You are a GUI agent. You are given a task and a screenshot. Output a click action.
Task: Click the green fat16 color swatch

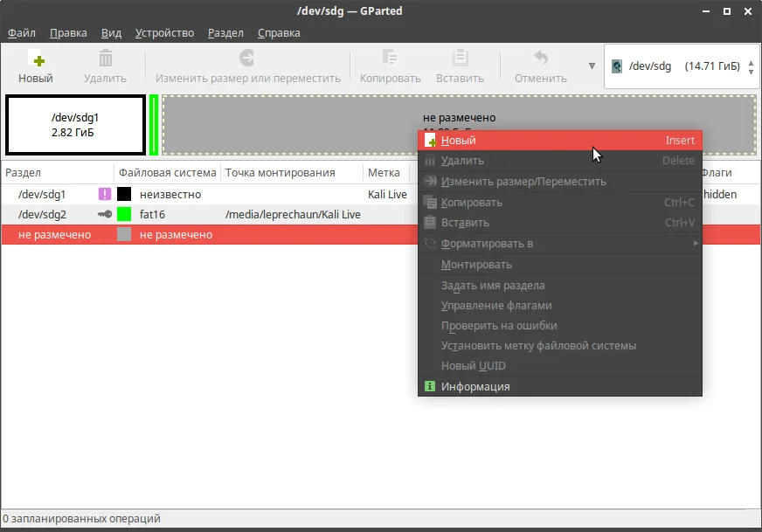(x=124, y=214)
